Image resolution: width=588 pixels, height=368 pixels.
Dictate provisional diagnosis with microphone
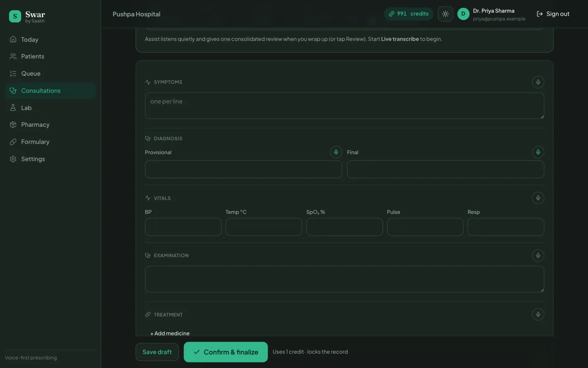coord(336,152)
